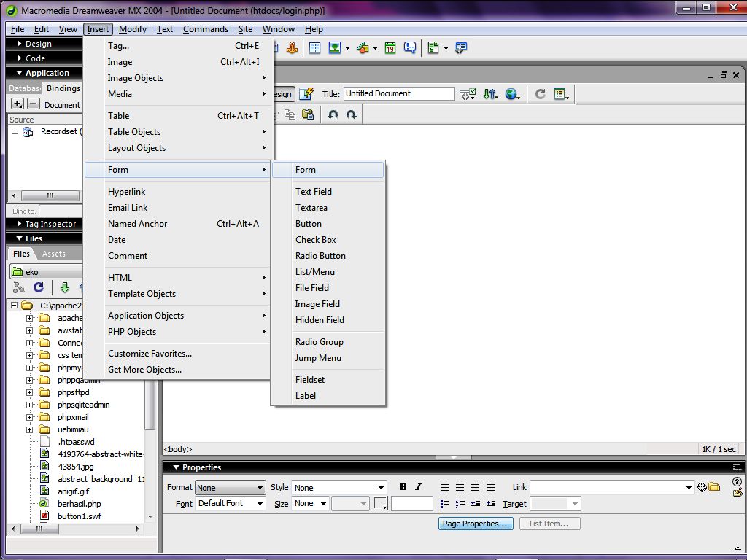Click the Title input field

tap(399, 94)
